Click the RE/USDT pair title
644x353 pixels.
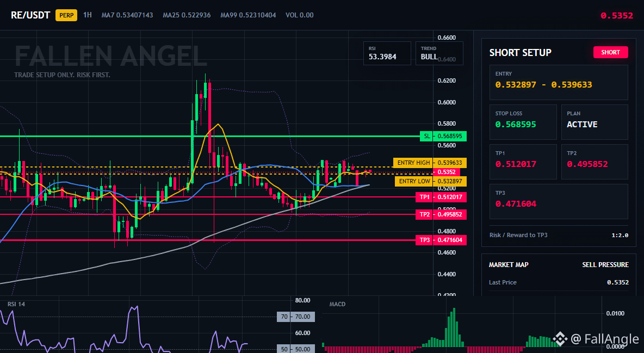[x=30, y=15]
